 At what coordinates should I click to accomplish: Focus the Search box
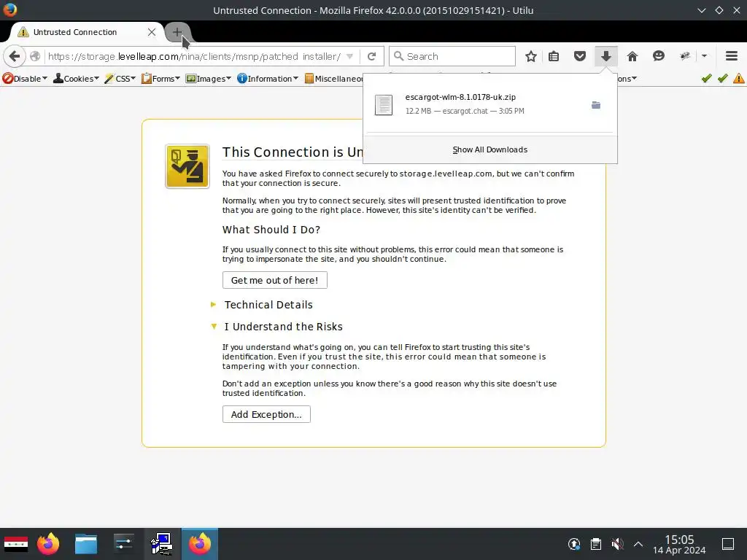452,56
